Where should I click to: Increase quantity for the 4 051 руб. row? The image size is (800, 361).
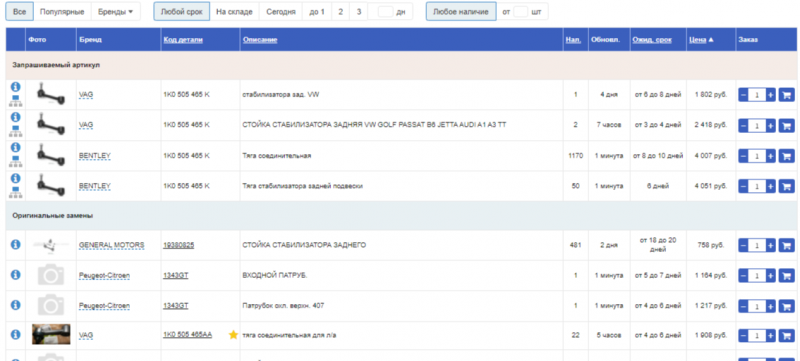pyautogui.click(x=770, y=187)
